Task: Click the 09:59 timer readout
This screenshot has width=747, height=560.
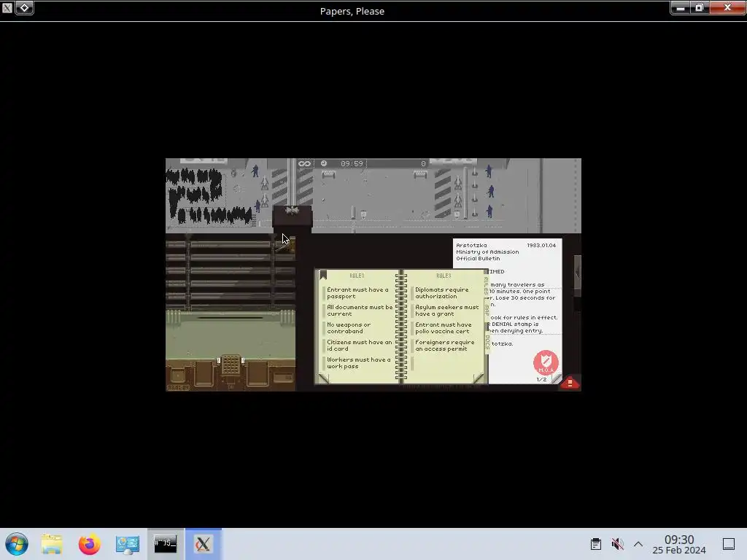Action: [x=352, y=164]
